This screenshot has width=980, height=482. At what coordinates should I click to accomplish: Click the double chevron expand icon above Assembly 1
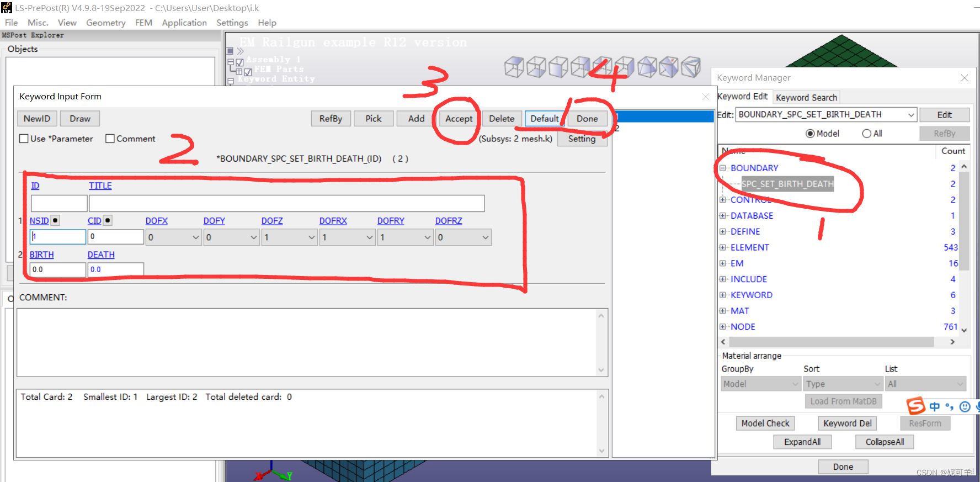pos(240,51)
